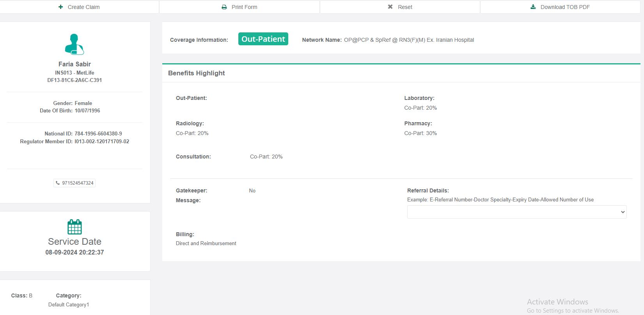Click the green Out-Patient coverage badge
Viewport: 644px width, 315px height.
(x=263, y=39)
